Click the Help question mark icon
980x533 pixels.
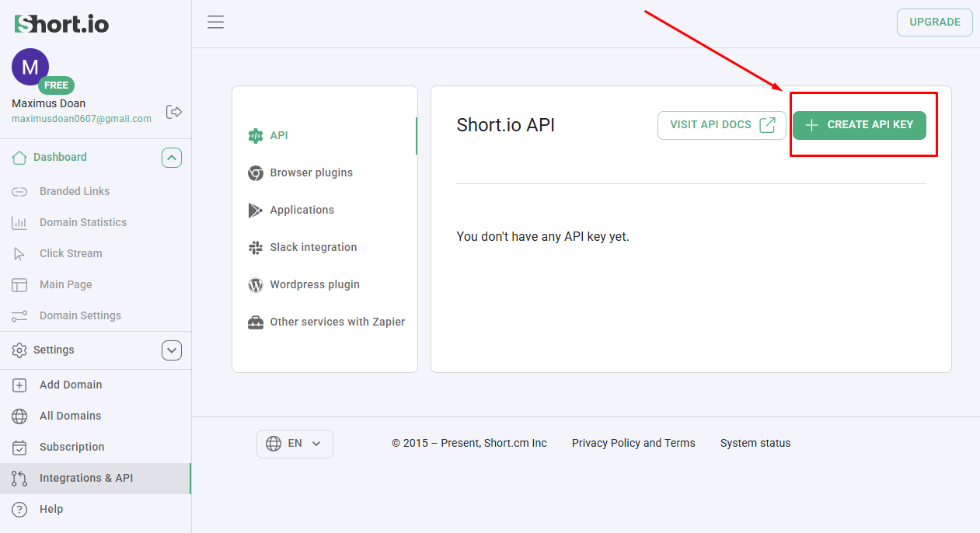(19, 509)
